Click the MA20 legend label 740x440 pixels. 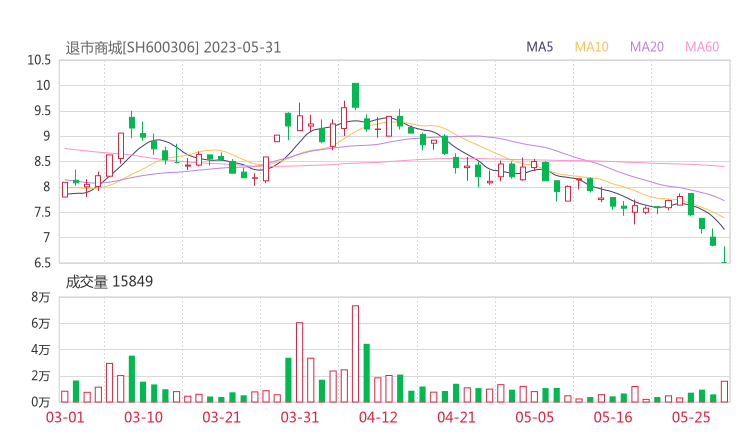(x=647, y=47)
